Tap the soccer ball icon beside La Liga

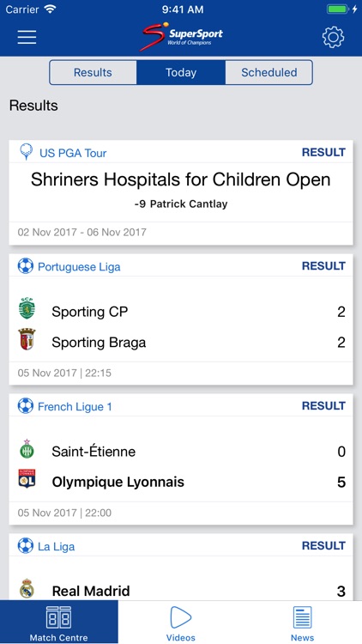click(26, 546)
